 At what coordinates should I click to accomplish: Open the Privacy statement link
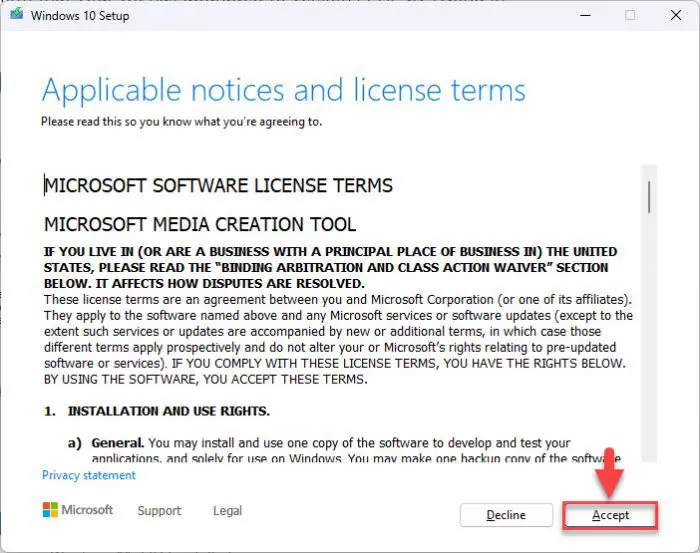[x=89, y=475]
